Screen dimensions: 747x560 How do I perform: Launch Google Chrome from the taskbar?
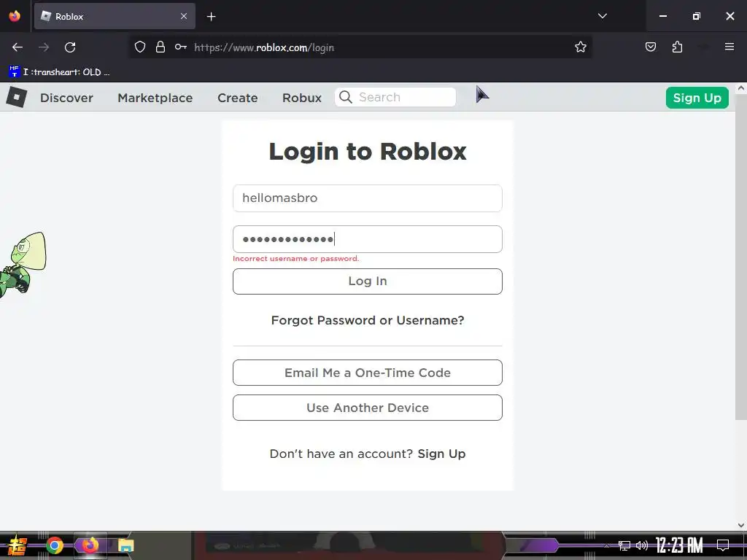[x=54, y=545]
